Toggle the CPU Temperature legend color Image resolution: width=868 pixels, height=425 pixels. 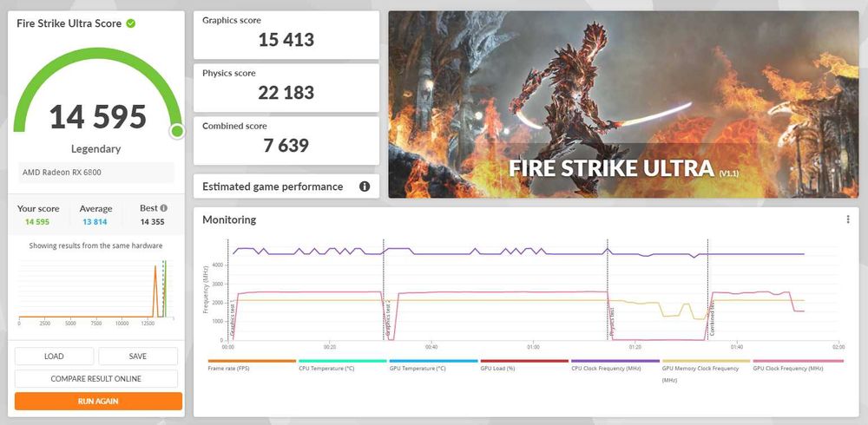(343, 361)
